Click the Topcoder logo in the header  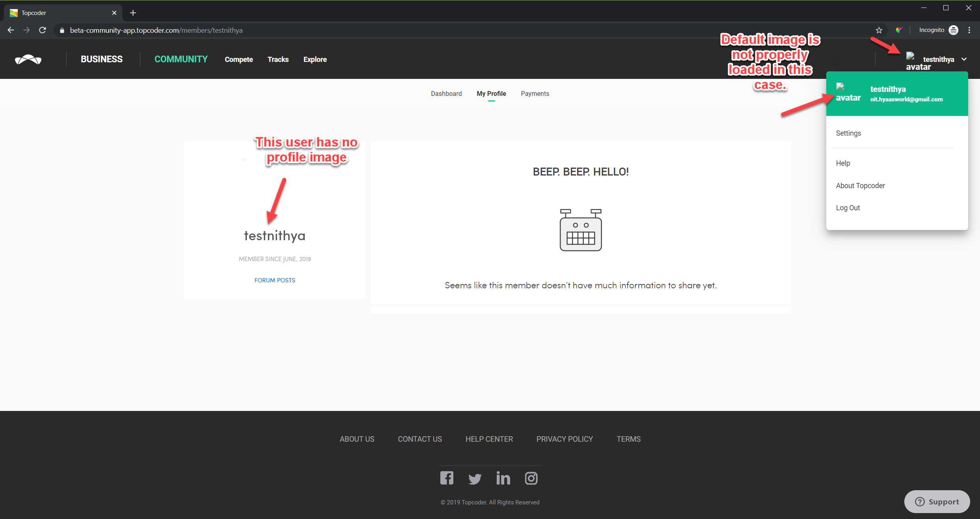pos(28,60)
